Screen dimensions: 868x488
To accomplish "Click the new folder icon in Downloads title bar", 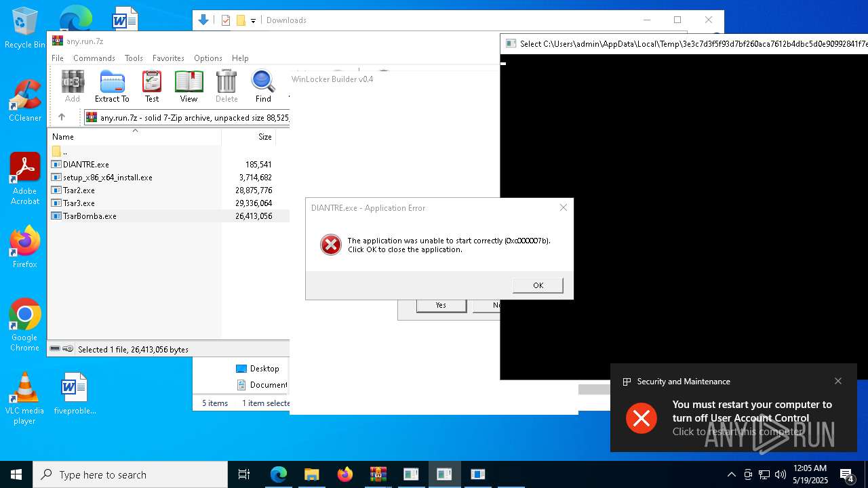I will pyautogui.click(x=241, y=20).
